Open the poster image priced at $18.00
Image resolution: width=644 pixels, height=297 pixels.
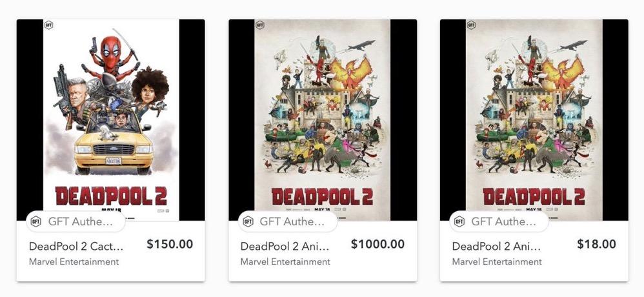pyautogui.click(x=534, y=116)
